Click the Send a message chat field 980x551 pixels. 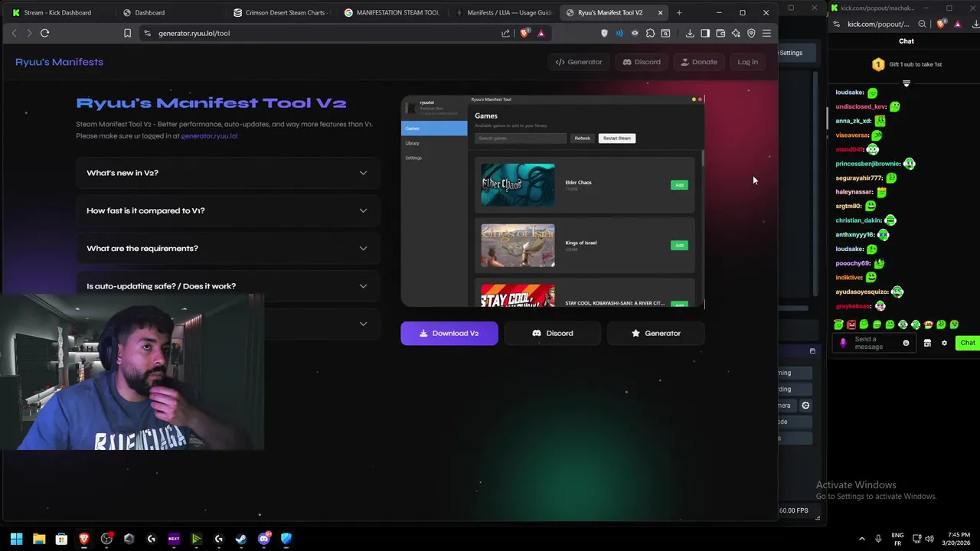pos(875,343)
